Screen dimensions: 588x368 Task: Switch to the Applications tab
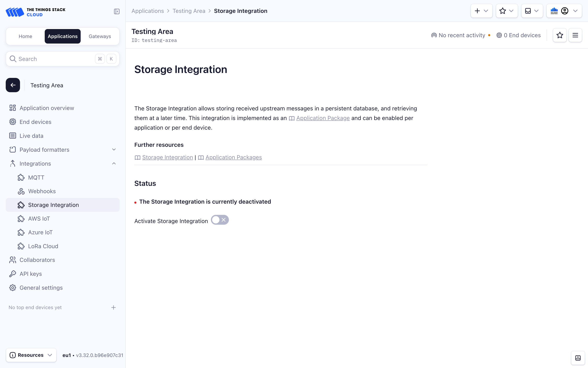[63, 36]
